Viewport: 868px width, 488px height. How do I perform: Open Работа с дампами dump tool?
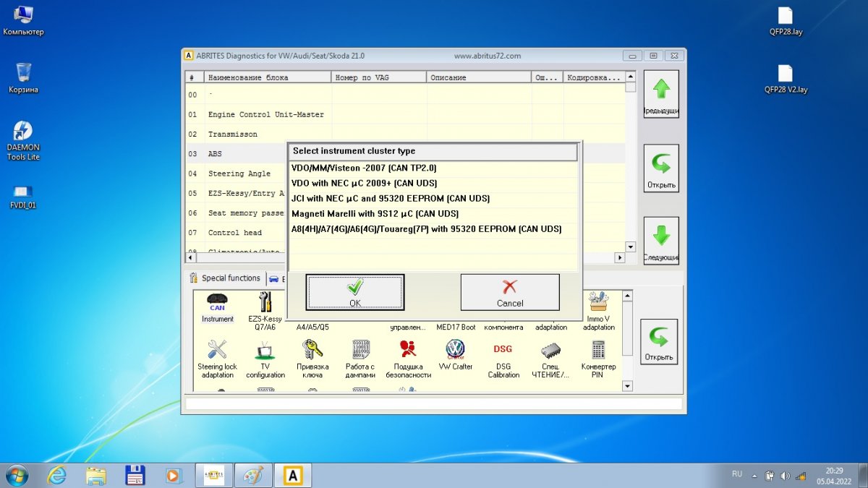click(360, 358)
